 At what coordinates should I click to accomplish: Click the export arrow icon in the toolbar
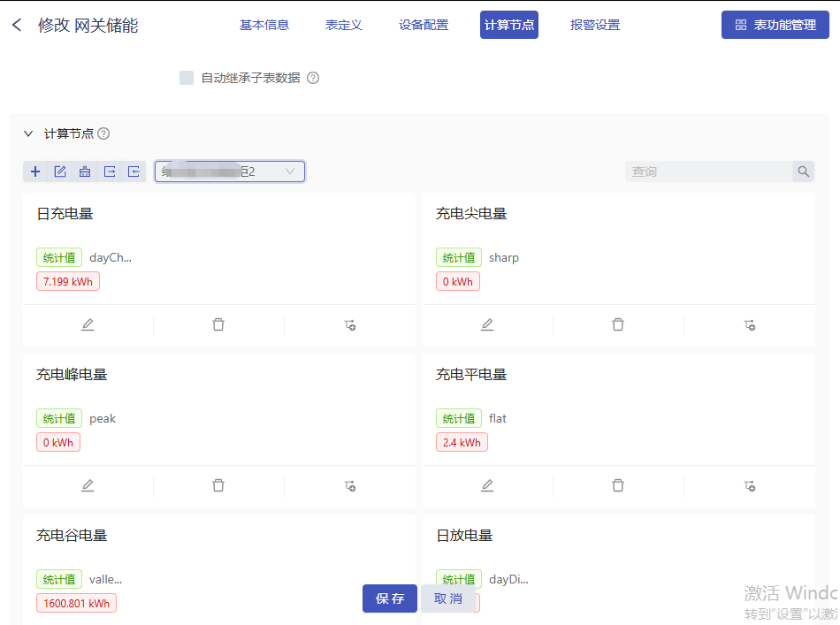tap(109, 171)
